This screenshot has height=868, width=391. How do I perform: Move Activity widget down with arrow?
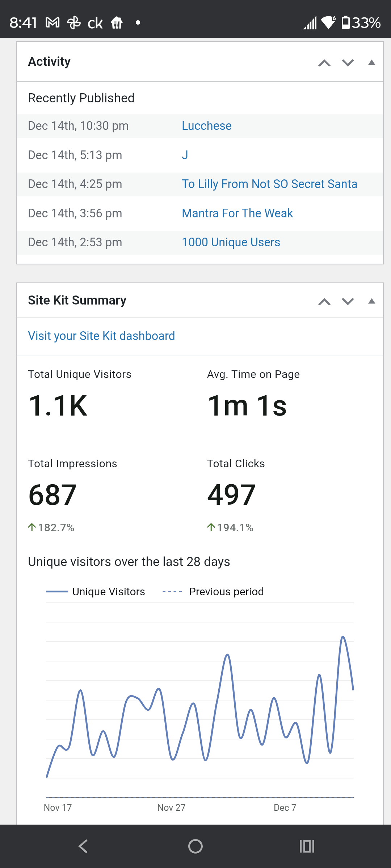[348, 63]
